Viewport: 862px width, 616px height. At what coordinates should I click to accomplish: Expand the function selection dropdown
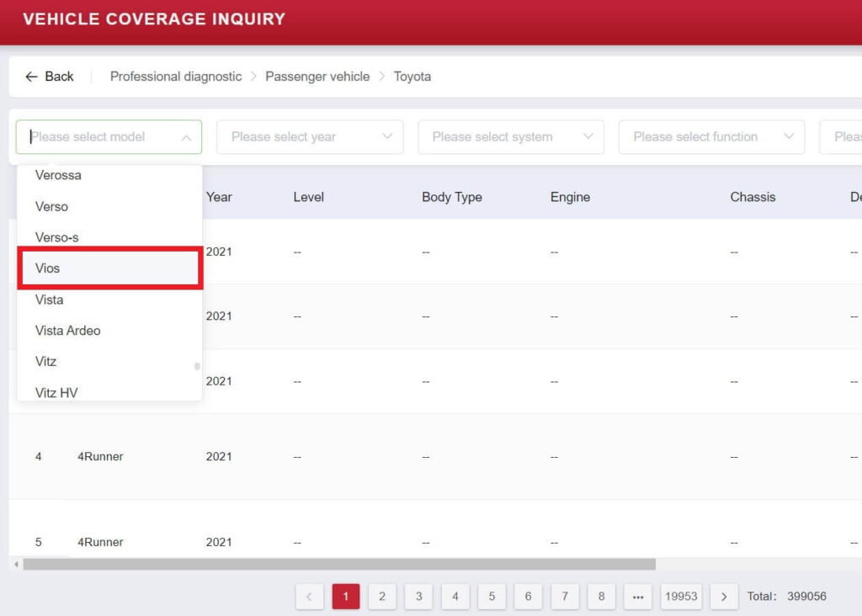click(711, 137)
